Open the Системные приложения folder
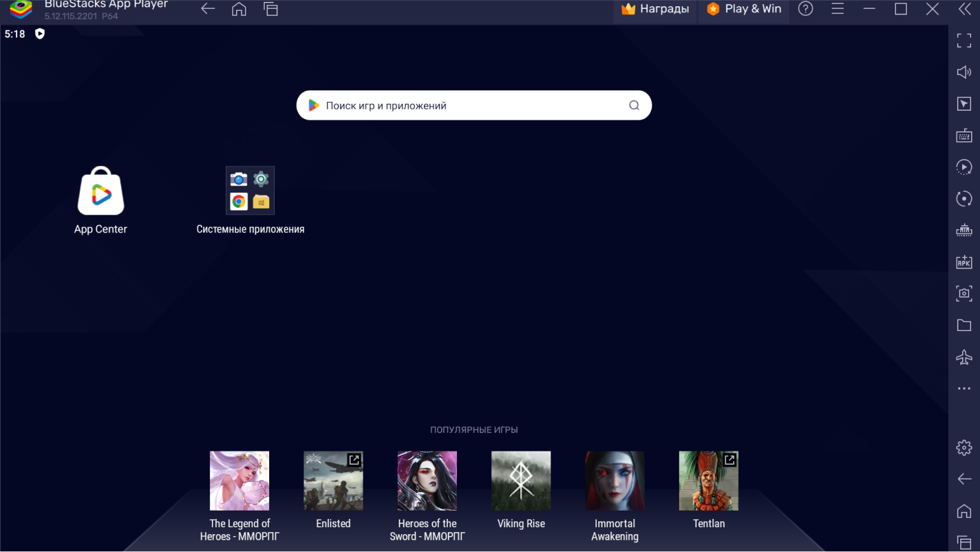The height and width of the screenshot is (552, 980). coord(250,191)
